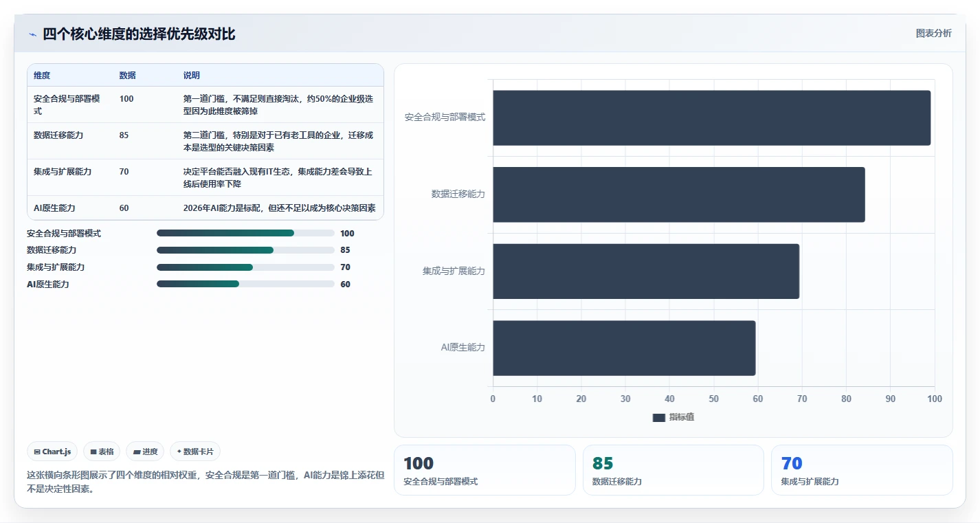
Task: Click the 数据 table column header
Action: coord(127,76)
